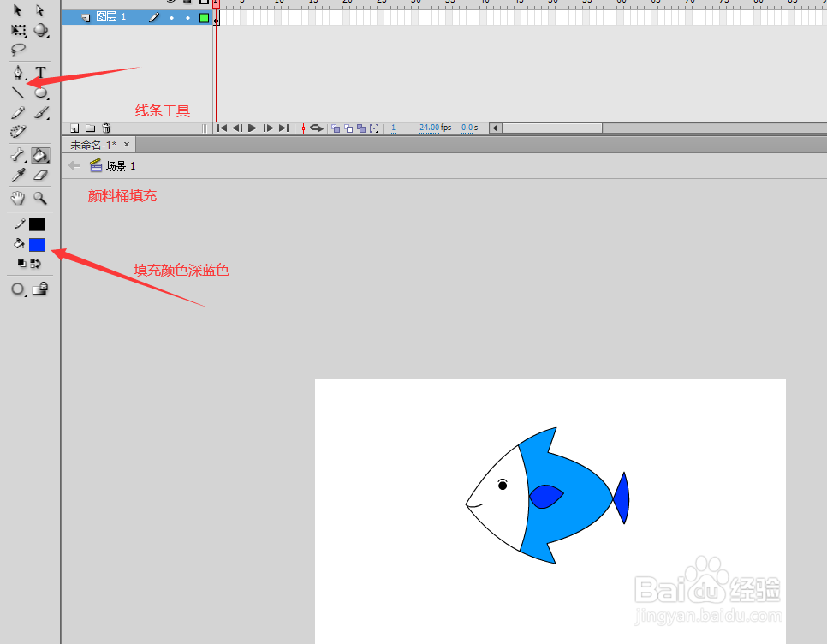Viewport: 827px width, 644px height.
Task: Jump to the last frame button
Action: tap(283, 128)
